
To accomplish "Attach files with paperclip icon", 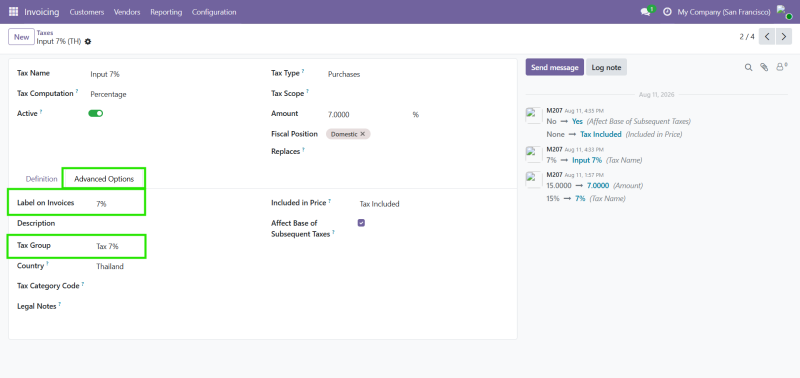I will pyautogui.click(x=764, y=67).
